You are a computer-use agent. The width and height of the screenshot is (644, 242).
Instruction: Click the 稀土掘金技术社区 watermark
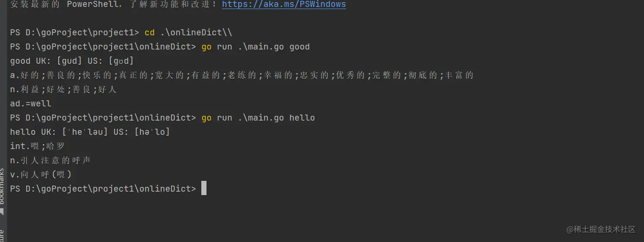click(x=601, y=230)
